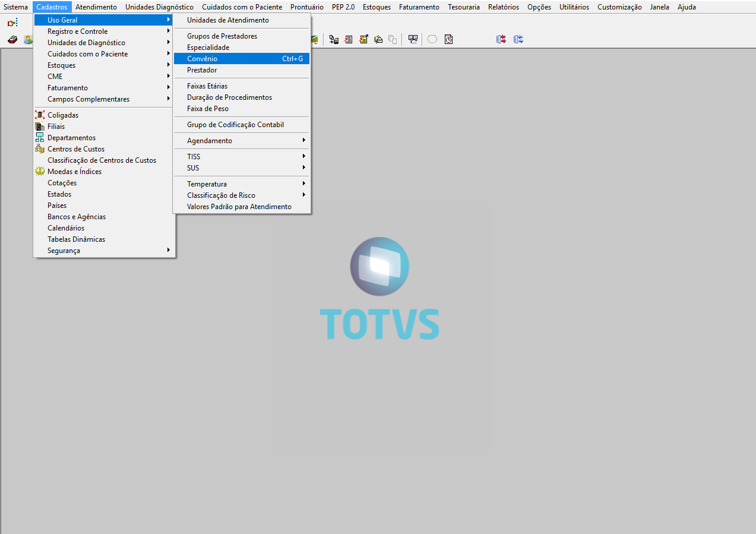Click the yellow stacked envelopes toolbar icon
Viewport: 756px width, 534px height.
[378, 39]
